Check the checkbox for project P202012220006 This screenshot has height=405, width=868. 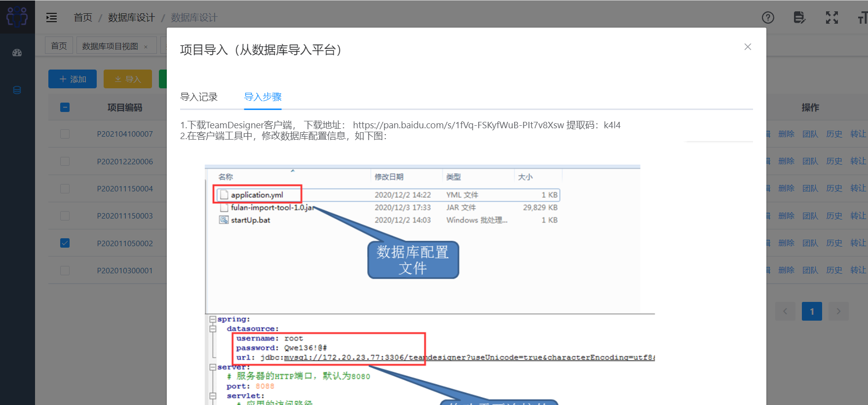coord(65,161)
